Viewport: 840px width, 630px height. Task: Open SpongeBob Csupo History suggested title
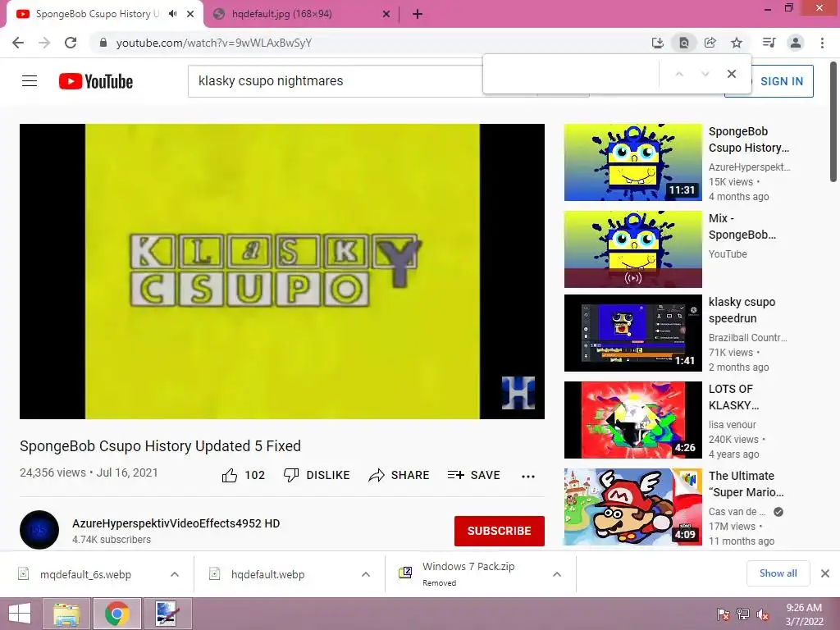click(748, 139)
